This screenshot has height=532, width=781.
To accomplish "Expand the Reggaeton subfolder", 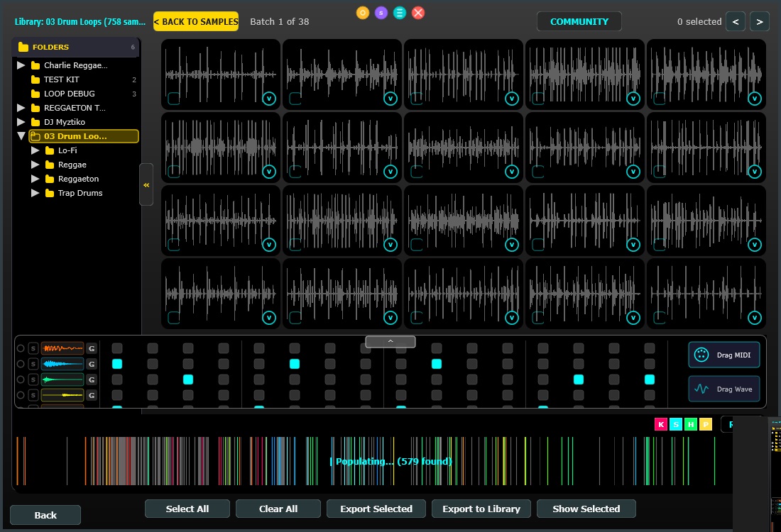I will (x=35, y=179).
